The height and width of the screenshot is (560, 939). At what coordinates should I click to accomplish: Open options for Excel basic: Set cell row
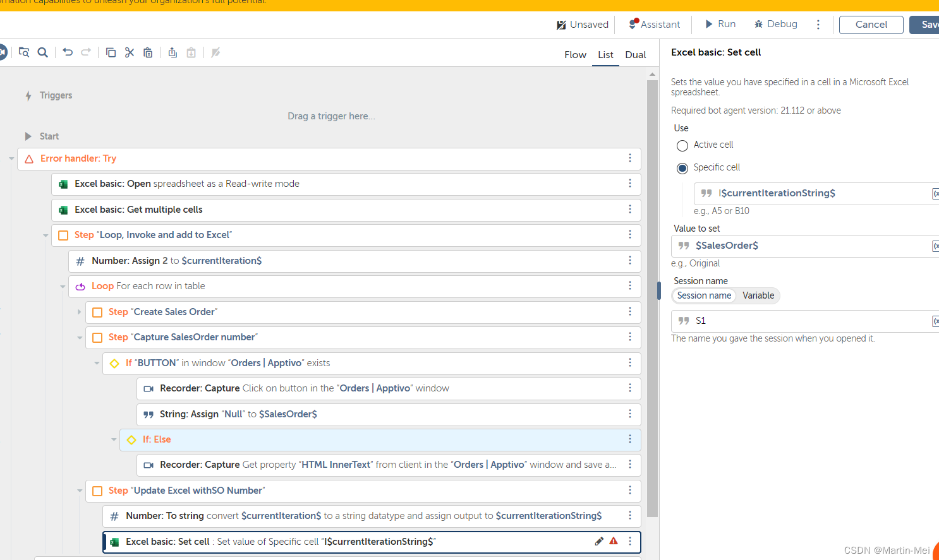630,541
